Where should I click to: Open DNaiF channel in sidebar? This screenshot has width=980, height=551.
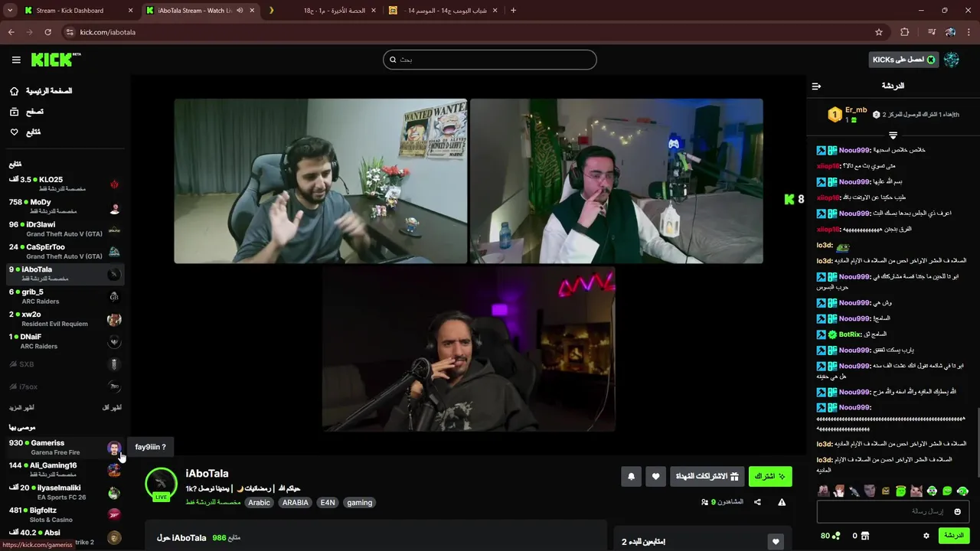click(64, 341)
